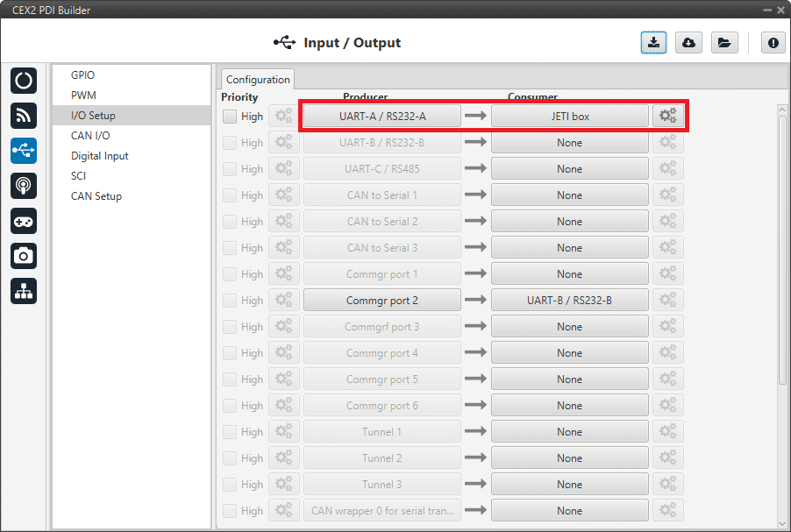Open the RSS feed sidebar section
791x532 pixels.
pos(23,116)
